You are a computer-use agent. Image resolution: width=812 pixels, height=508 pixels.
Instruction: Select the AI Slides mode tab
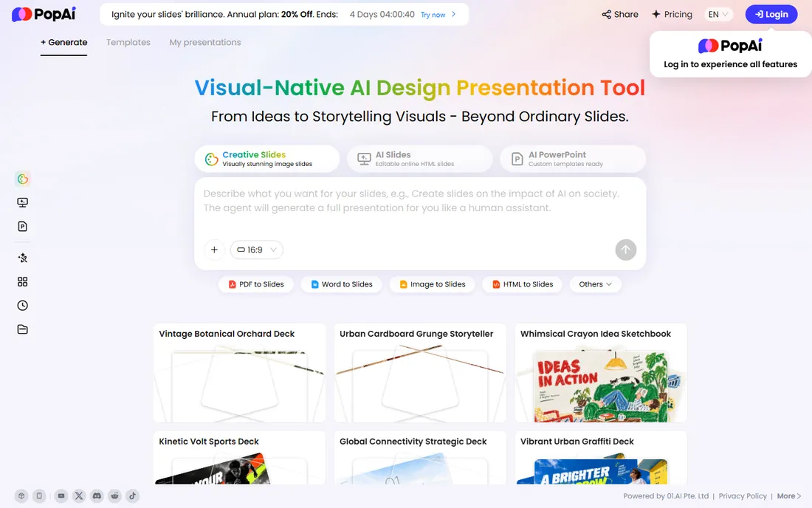[420, 159]
